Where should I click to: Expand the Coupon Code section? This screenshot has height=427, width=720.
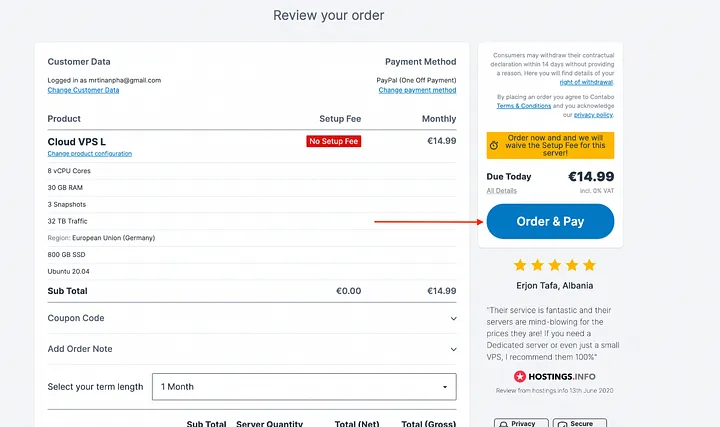252,318
